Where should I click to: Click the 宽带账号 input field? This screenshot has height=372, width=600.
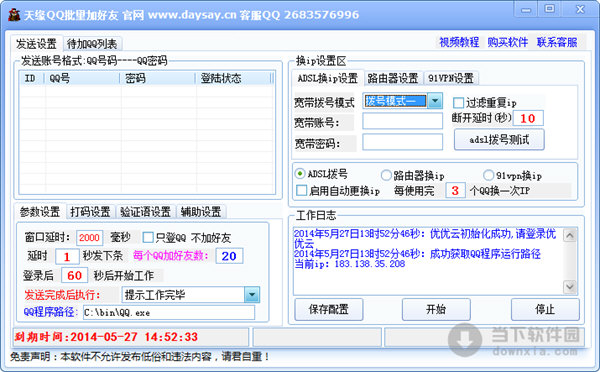tap(403, 121)
